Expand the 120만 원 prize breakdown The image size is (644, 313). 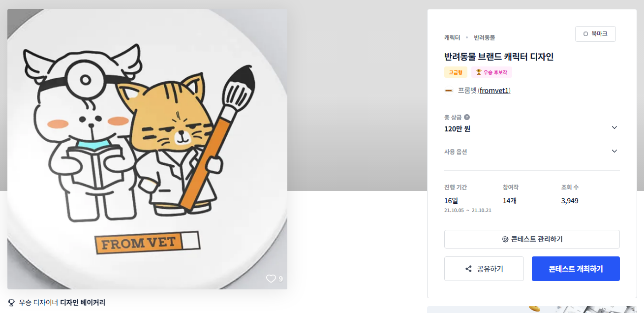click(x=614, y=127)
